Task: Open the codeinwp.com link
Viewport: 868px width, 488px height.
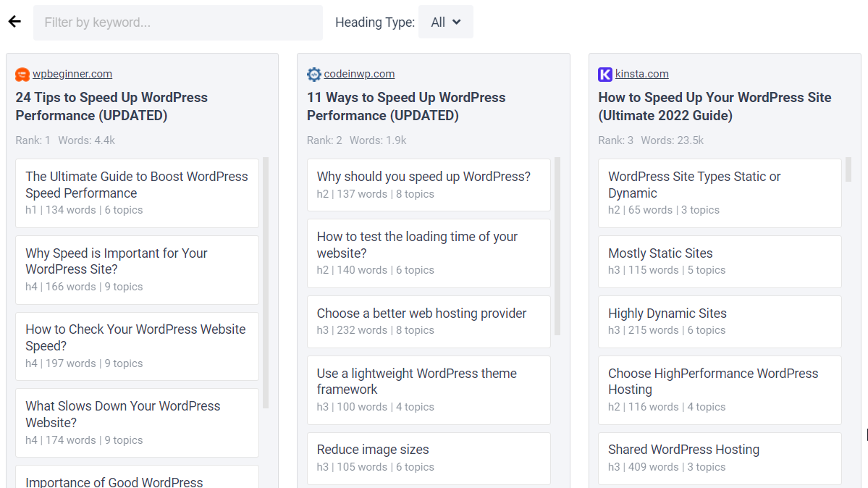Action: coord(359,74)
